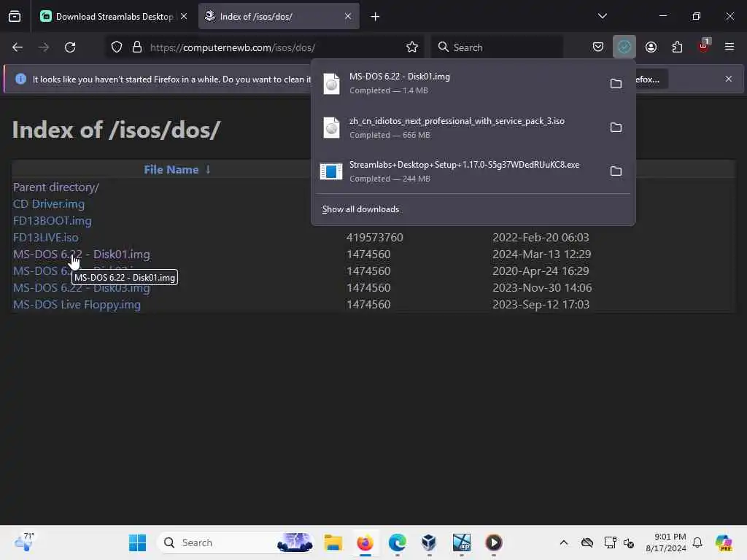Click the uBlock Origin extension icon

click(x=704, y=46)
